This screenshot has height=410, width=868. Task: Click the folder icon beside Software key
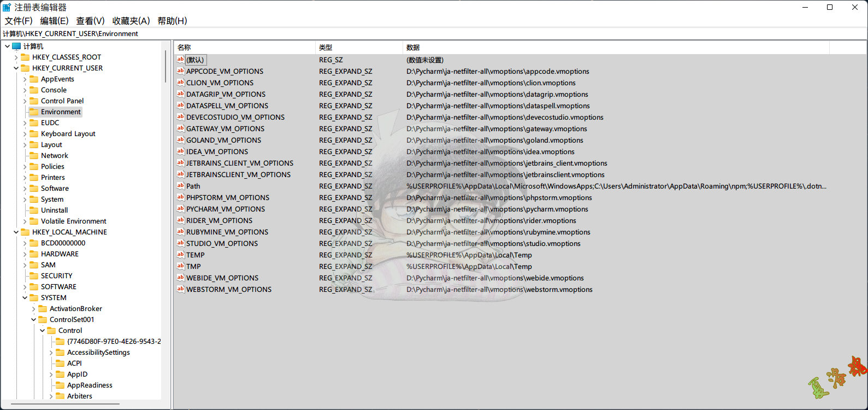point(34,188)
